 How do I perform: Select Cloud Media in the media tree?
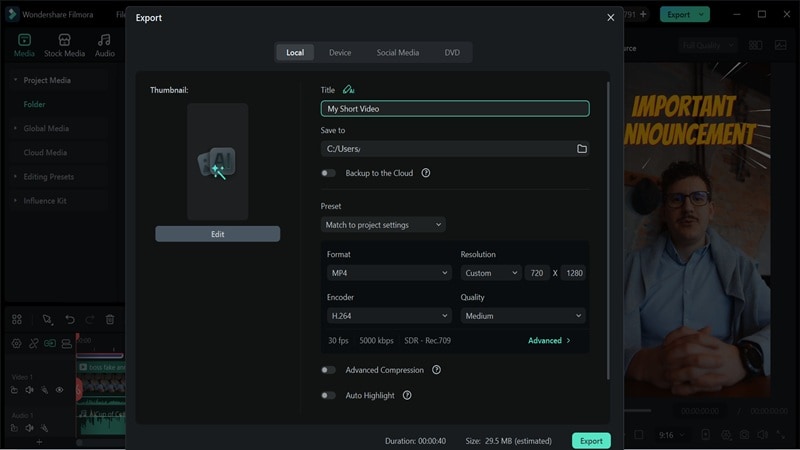(45, 153)
